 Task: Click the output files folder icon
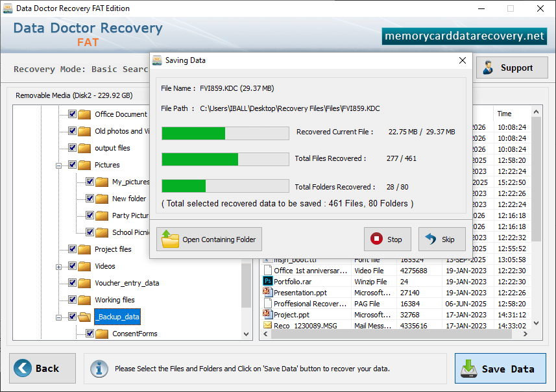pos(84,148)
